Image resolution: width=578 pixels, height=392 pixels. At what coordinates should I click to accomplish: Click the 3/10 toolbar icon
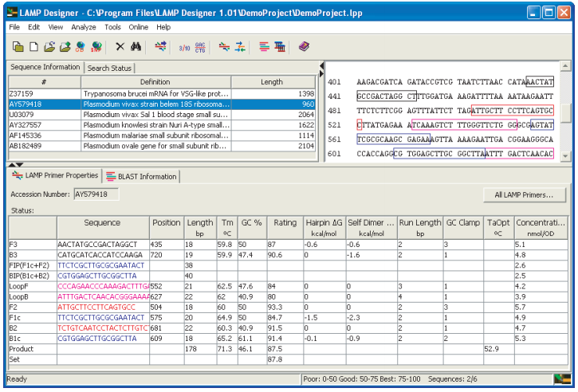184,48
